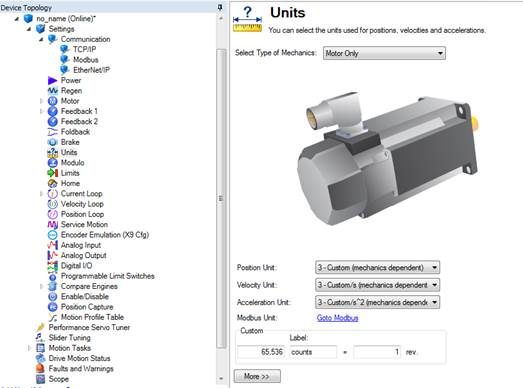Open Performance Servo Tuner
Viewport: 523px width, 388px height.
coord(89,328)
